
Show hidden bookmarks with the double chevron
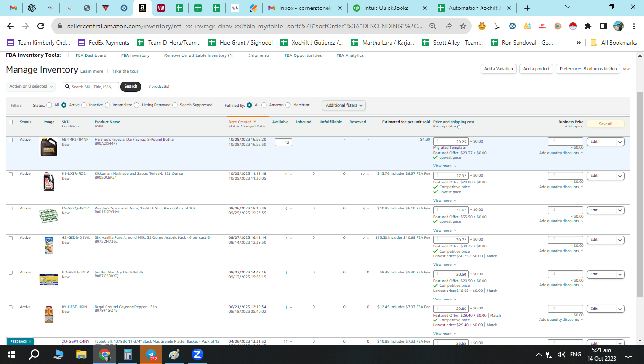579,43
